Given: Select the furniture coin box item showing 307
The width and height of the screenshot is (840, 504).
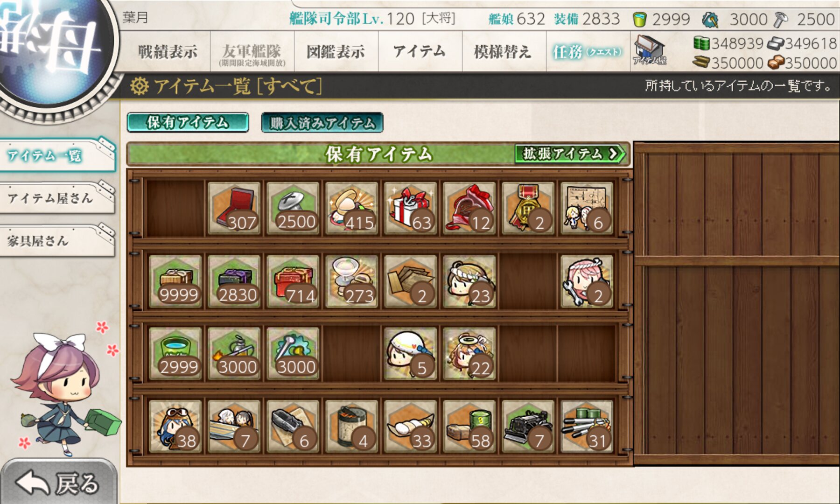Looking at the screenshot, I should (234, 208).
